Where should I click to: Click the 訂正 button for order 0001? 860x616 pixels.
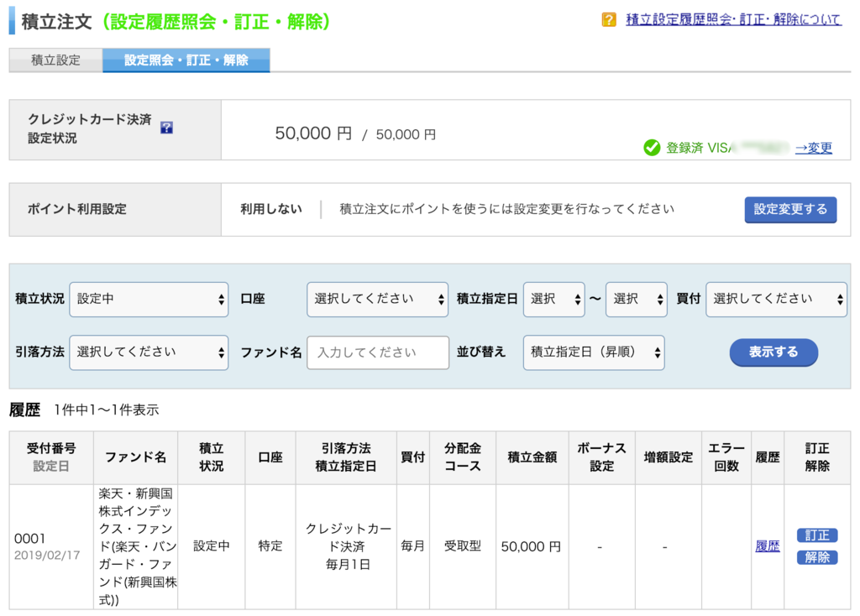point(816,535)
